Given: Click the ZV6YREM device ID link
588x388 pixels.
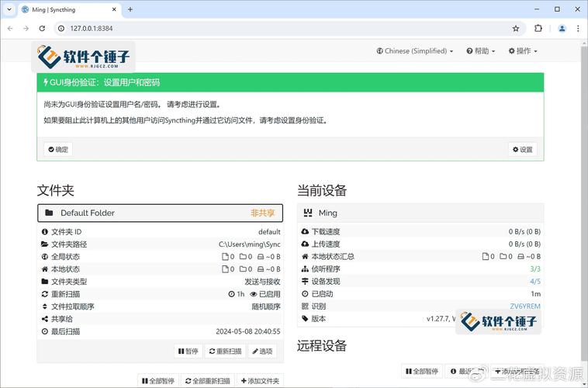Looking at the screenshot, I should (x=525, y=306).
